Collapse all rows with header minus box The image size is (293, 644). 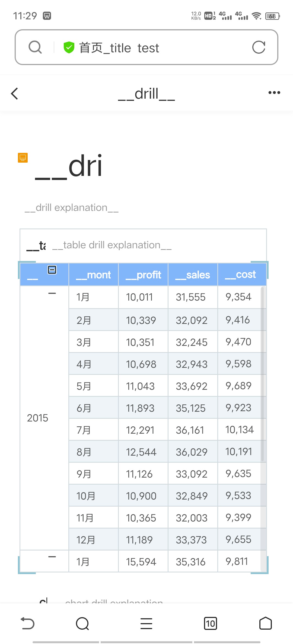(52, 270)
